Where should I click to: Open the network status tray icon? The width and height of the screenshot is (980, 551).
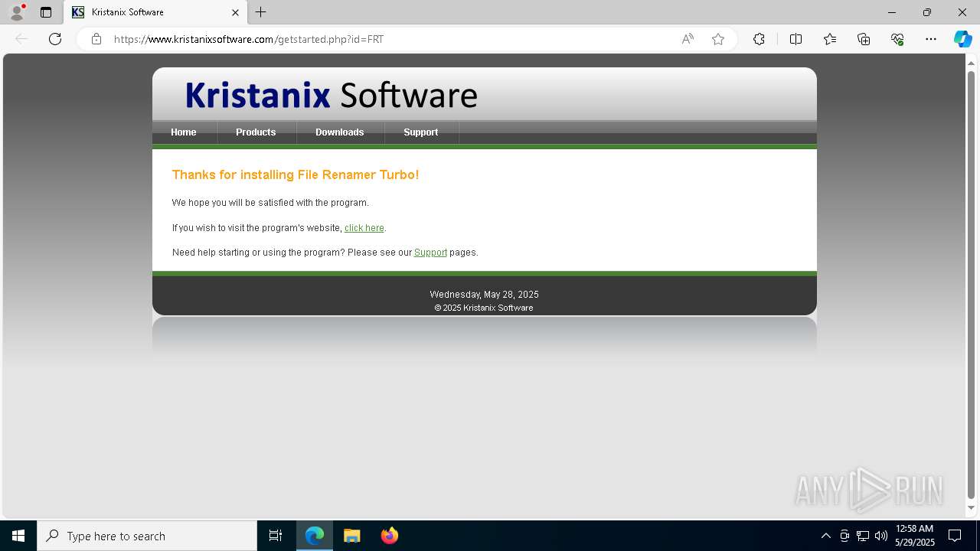click(863, 536)
